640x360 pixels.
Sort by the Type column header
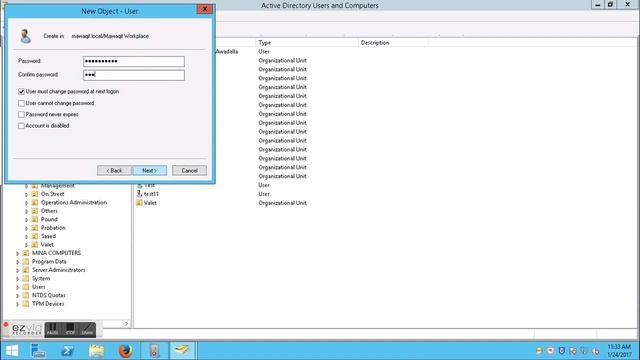pyautogui.click(x=307, y=42)
